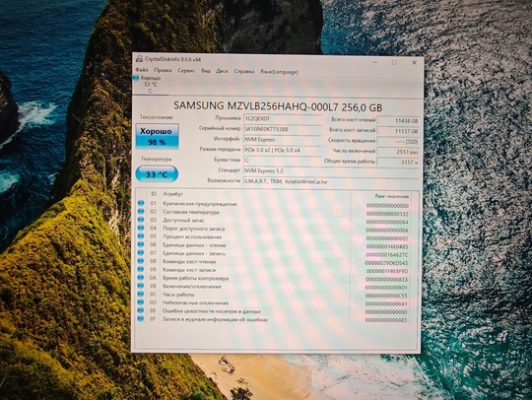Click status icon for Время работы контроллера
This screenshot has height=400, width=532.
141,278
